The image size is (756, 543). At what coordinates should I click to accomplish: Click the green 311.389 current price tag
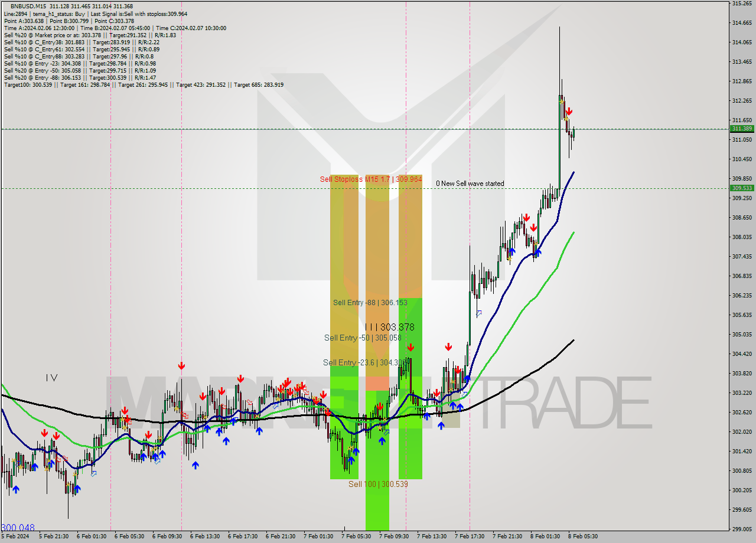[x=742, y=129]
